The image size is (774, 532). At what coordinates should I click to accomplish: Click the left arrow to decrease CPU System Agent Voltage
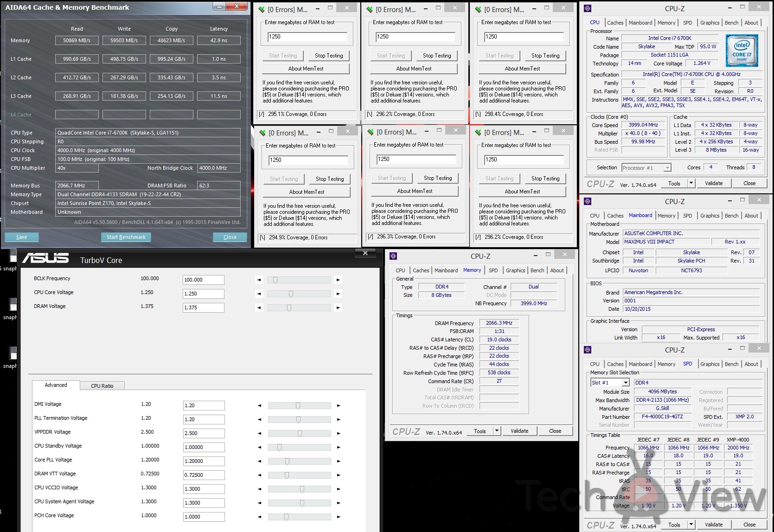[x=259, y=503]
